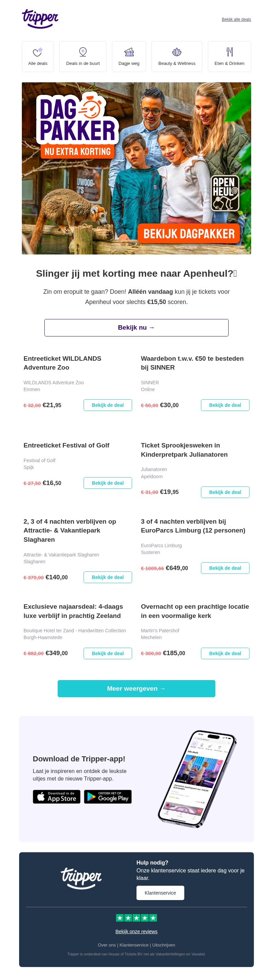Select Dagje weg ticket icon
Screen dimensions: 273x980
click(x=129, y=52)
